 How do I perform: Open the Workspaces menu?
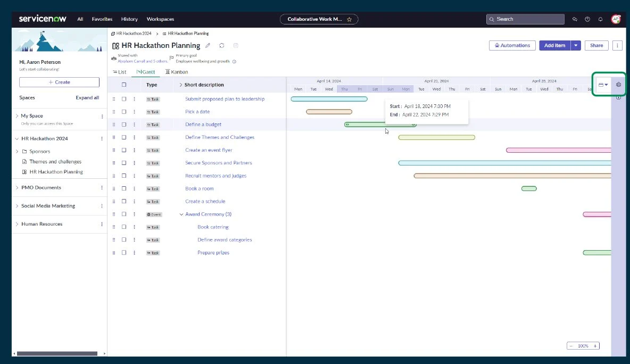(x=160, y=19)
